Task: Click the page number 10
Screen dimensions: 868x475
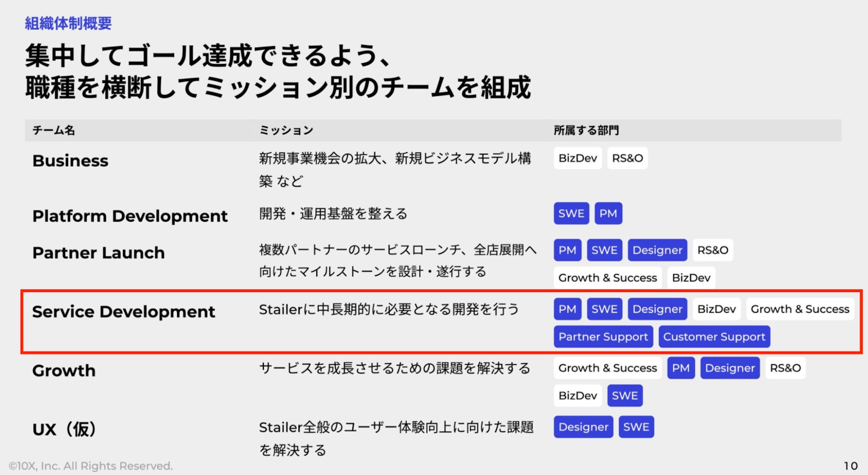Action: click(851, 466)
